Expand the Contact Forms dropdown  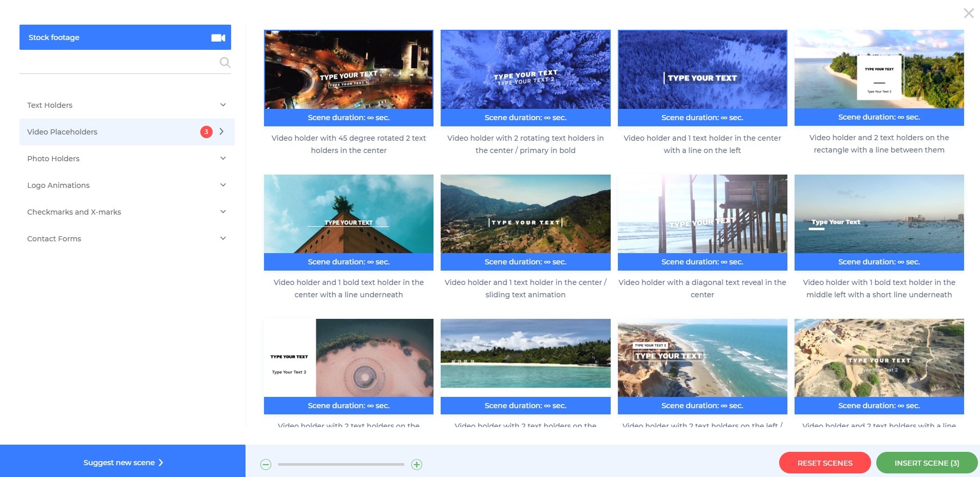(x=223, y=238)
